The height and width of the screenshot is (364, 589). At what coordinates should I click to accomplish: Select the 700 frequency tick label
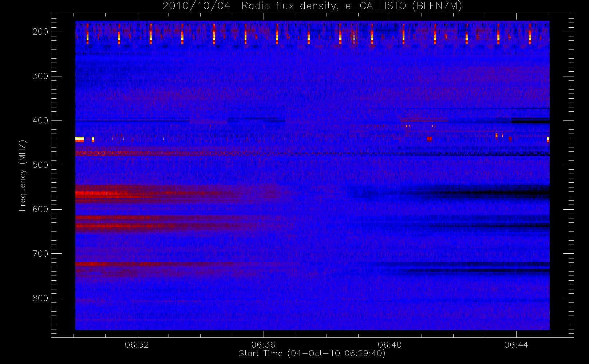pos(40,254)
